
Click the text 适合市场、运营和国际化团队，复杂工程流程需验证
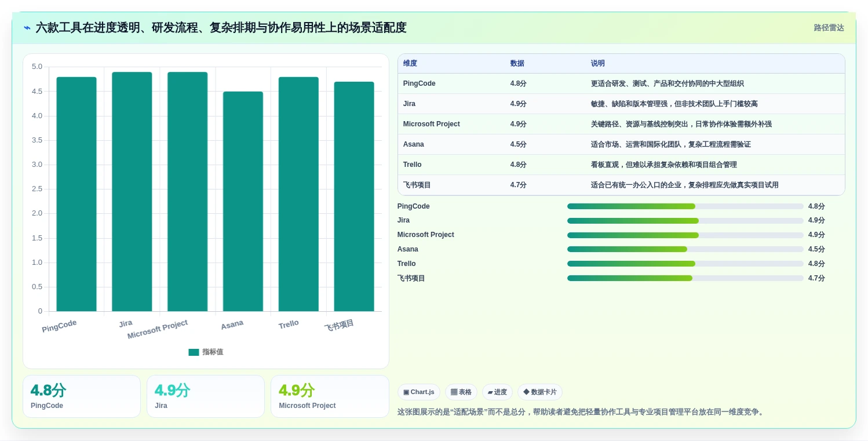click(671, 144)
